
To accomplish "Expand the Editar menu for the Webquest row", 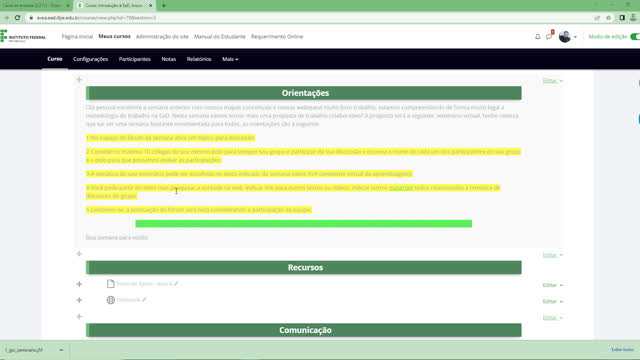I will (x=553, y=301).
